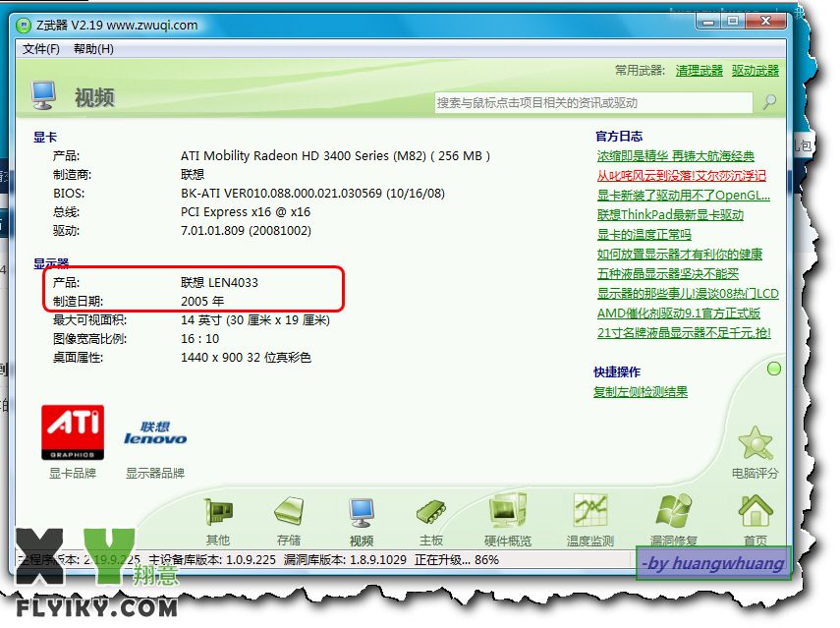Maximize the Z武器 window
840x628 pixels.
(733, 22)
